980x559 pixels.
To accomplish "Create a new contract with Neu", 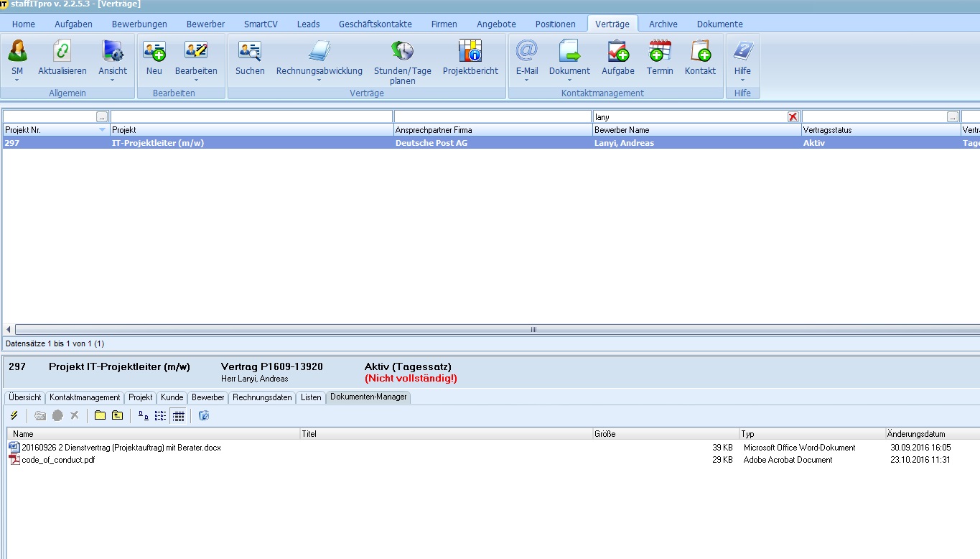I will click(x=154, y=50).
